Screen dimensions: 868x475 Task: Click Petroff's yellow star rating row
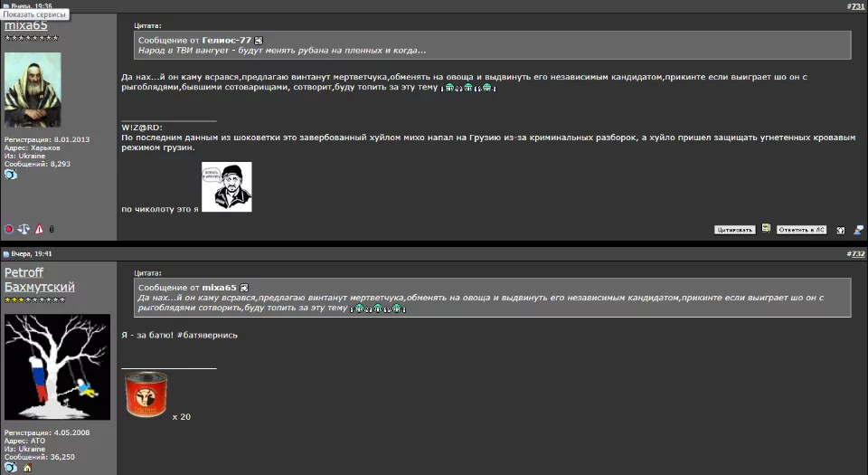click(35, 300)
